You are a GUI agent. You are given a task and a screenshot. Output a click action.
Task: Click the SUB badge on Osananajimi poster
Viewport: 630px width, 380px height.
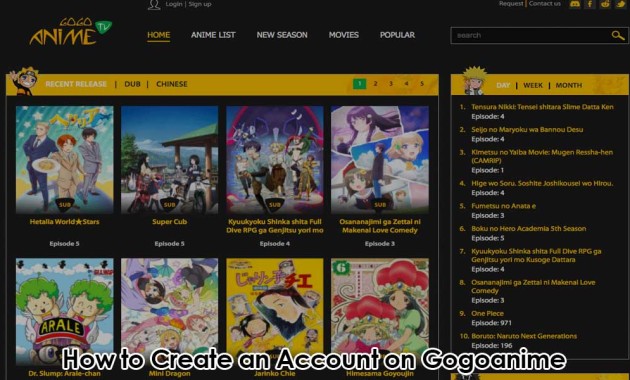380,204
